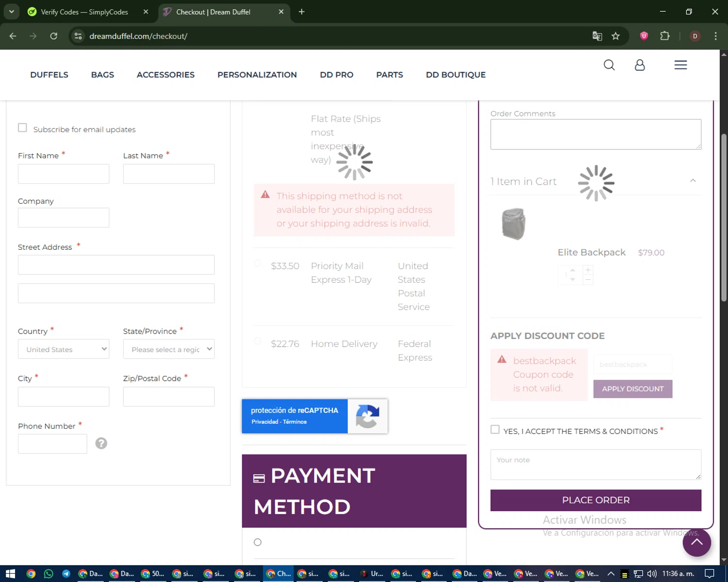Click the translate page icon in address bar

(597, 36)
